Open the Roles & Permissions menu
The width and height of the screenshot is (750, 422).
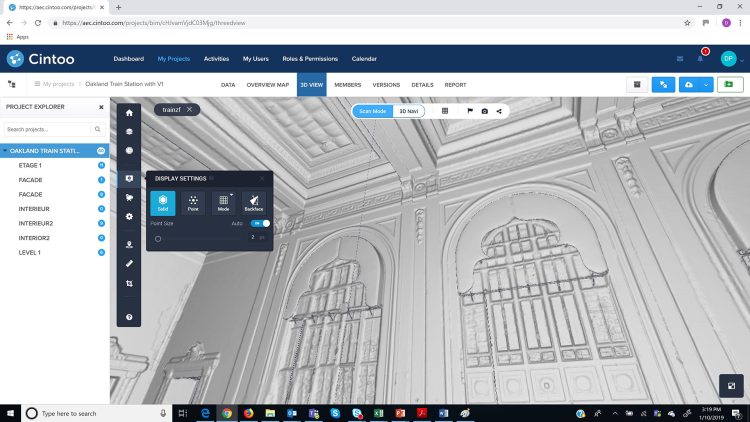(310, 59)
